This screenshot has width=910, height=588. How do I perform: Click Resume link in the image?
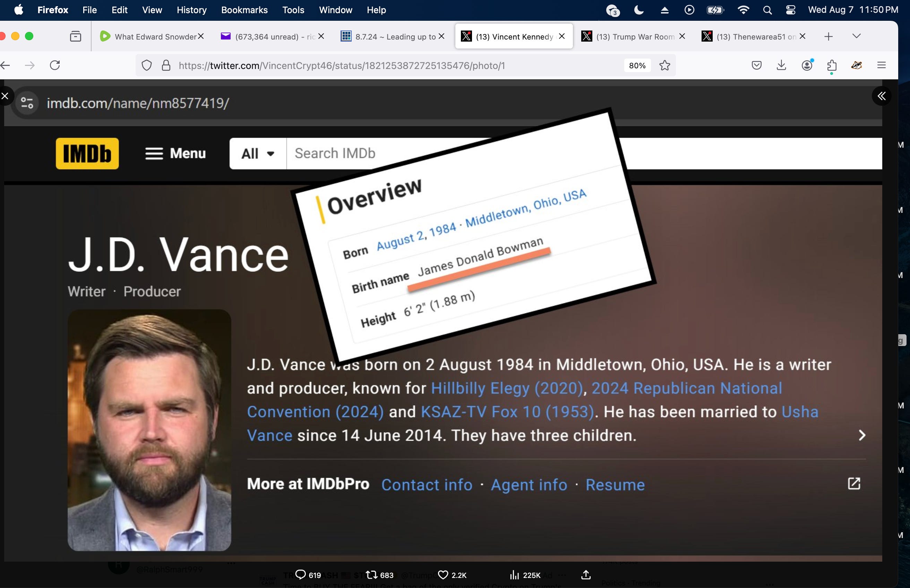point(615,485)
